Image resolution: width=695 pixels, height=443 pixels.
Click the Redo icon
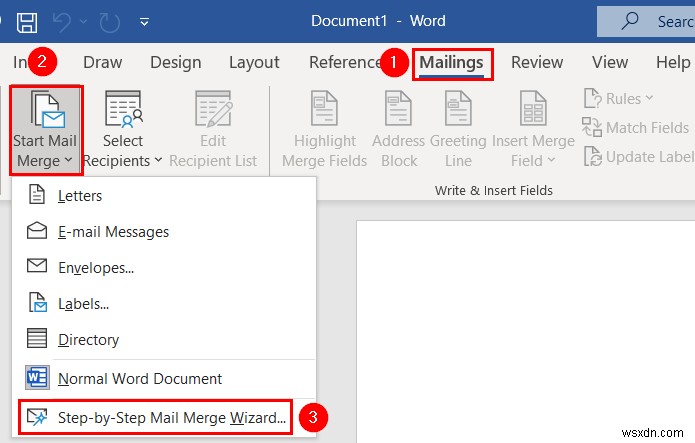tap(110, 22)
